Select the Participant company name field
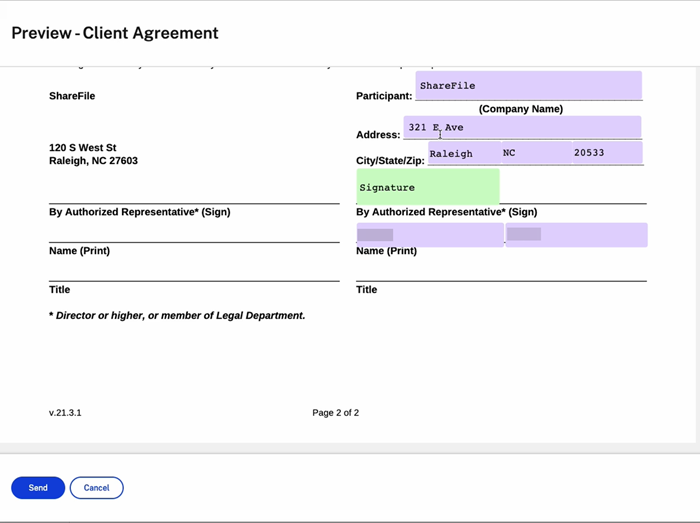 pos(529,85)
